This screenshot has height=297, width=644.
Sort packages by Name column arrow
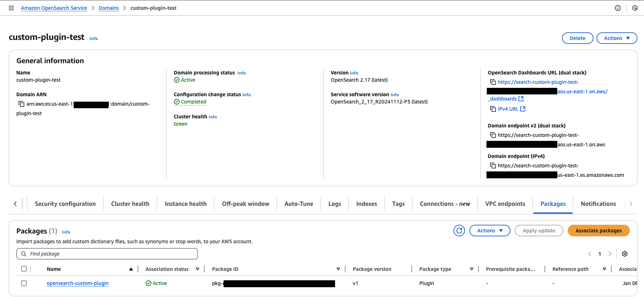(131, 269)
